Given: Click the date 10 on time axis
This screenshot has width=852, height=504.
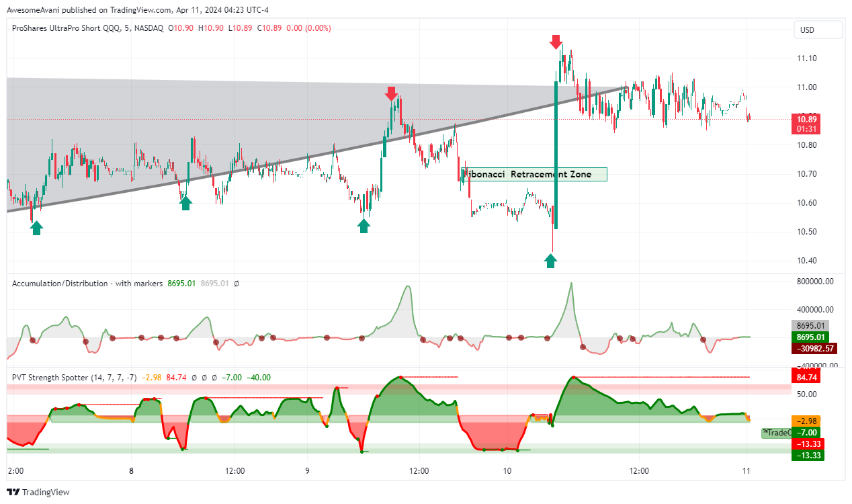Looking at the screenshot, I should point(506,471).
